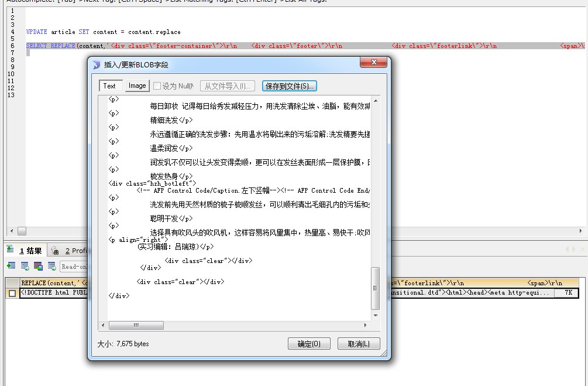Click the AFP Control Code/Caption comment line
The height and width of the screenshot is (386, 588).
pos(253,190)
